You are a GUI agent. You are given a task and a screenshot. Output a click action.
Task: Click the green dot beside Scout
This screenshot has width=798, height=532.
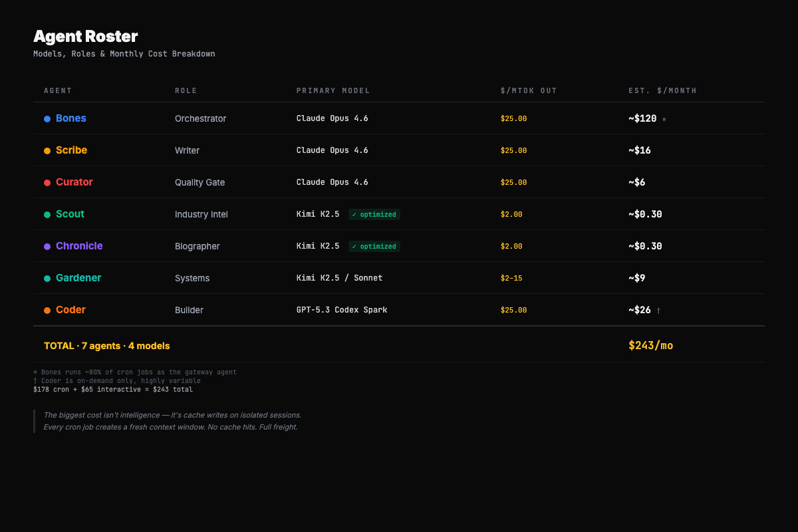[47, 215]
